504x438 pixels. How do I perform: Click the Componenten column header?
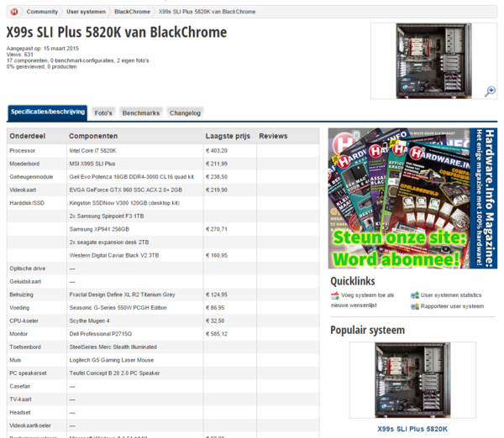[93, 136]
